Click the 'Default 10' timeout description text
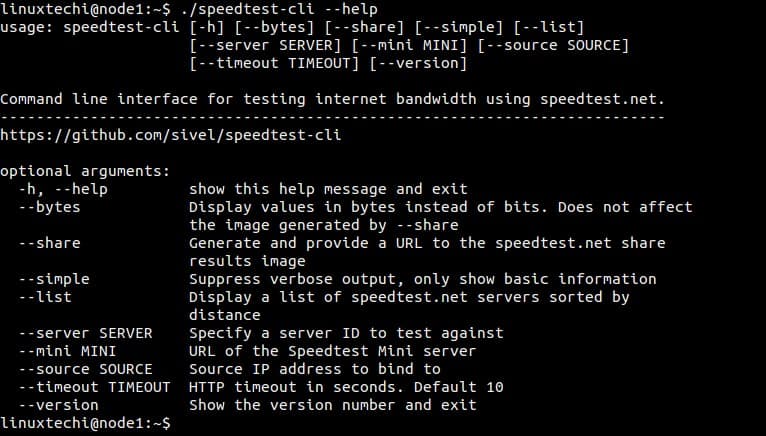 tap(458, 387)
